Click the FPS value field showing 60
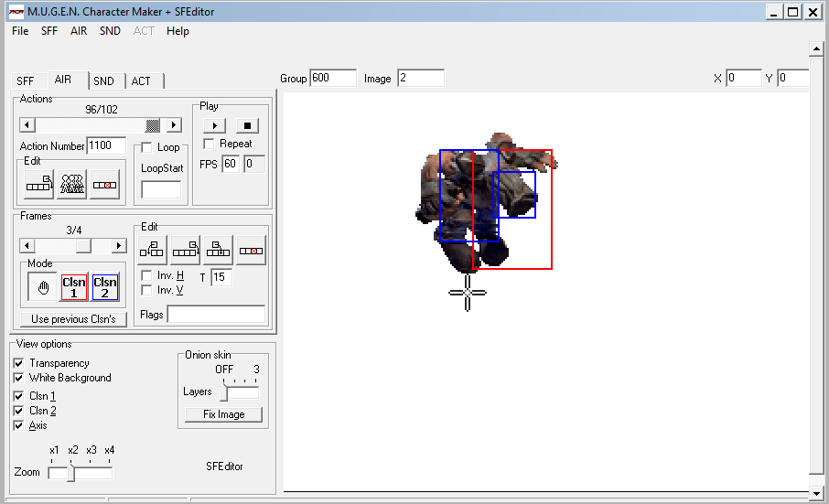 coord(231,164)
